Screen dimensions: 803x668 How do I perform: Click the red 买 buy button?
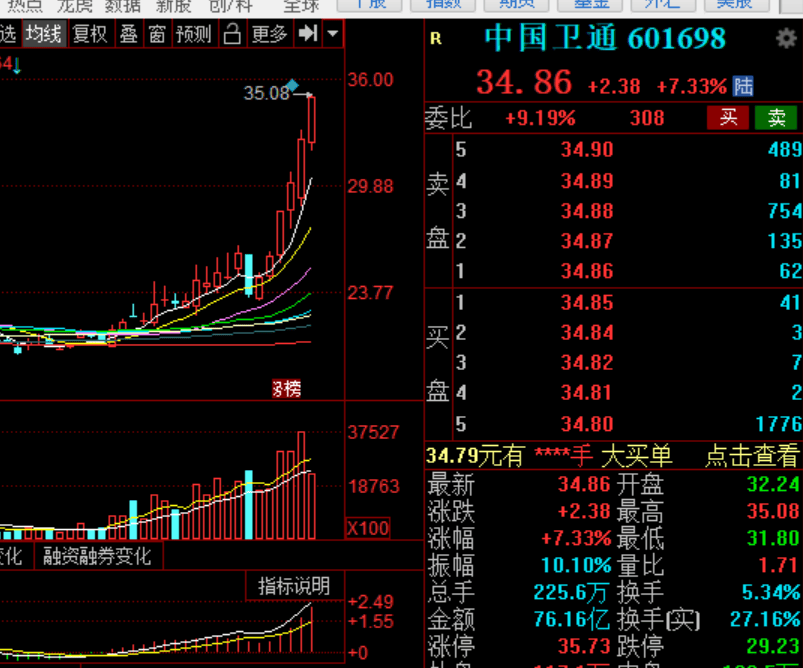[728, 117]
